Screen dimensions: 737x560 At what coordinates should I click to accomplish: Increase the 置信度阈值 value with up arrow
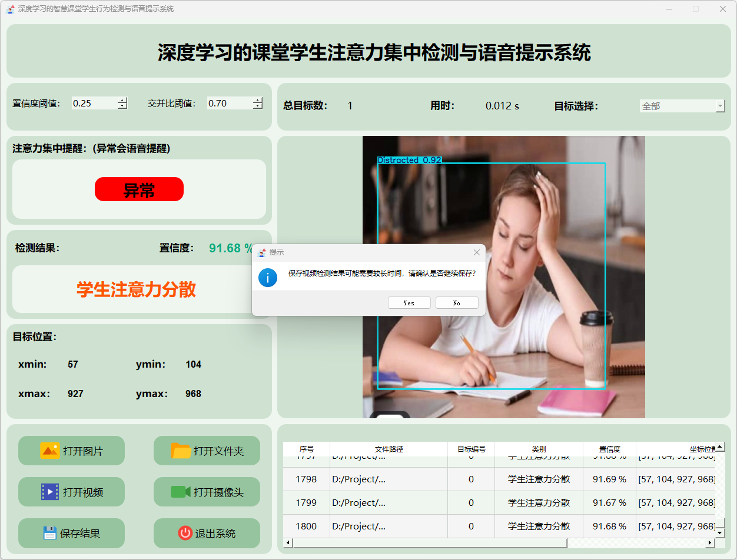coord(122,100)
